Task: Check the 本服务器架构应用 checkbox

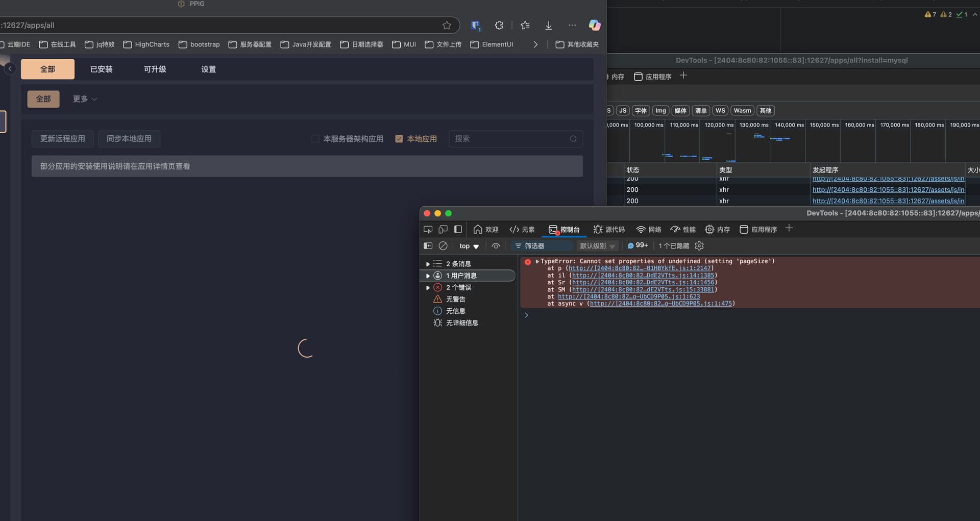Action: (315, 139)
